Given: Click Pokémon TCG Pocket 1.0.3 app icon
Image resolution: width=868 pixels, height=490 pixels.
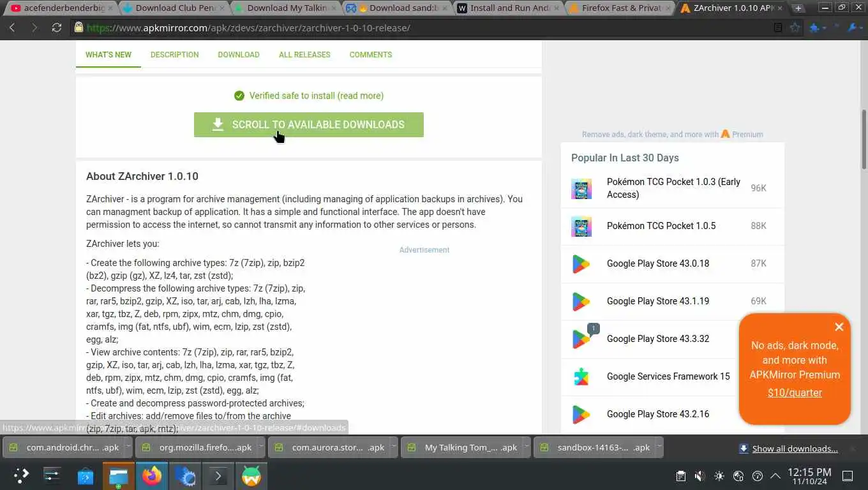Looking at the screenshot, I should point(581,189).
